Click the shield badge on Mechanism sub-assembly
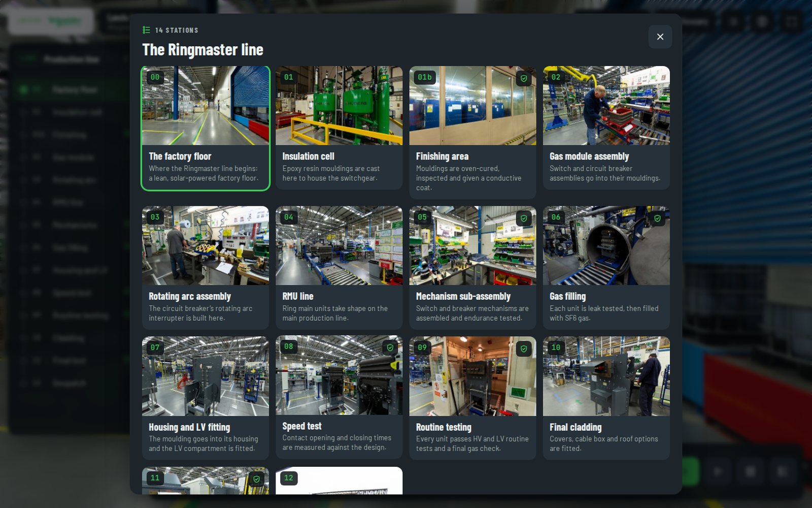The height and width of the screenshot is (508, 812). coord(524,218)
